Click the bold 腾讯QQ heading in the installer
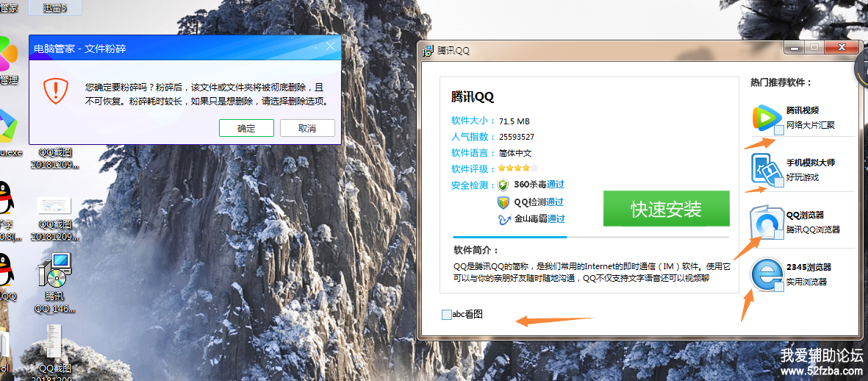 point(472,97)
